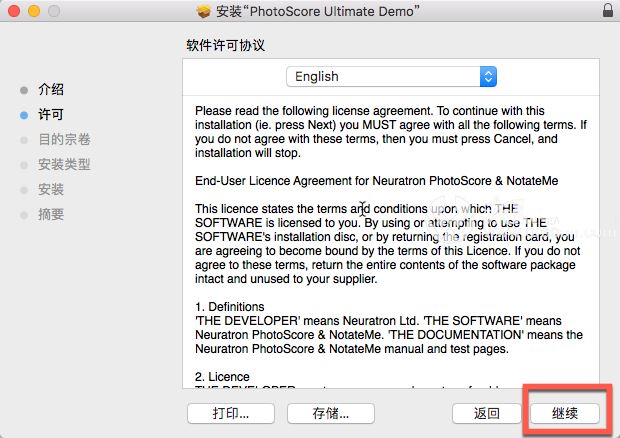Minimize the installer with yellow button
Viewport: 620px width, 438px height.
click(34, 11)
